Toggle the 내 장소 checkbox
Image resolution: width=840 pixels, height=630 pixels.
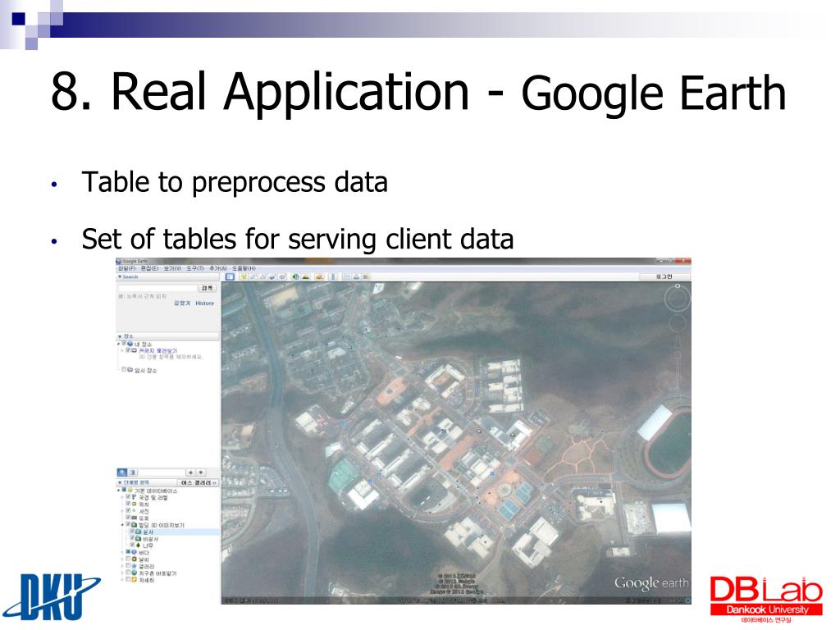click(125, 344)
